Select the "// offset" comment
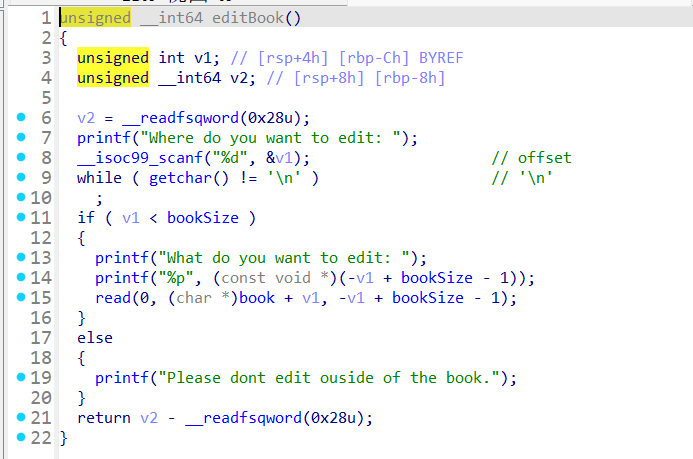 click(x=531, y=158)
